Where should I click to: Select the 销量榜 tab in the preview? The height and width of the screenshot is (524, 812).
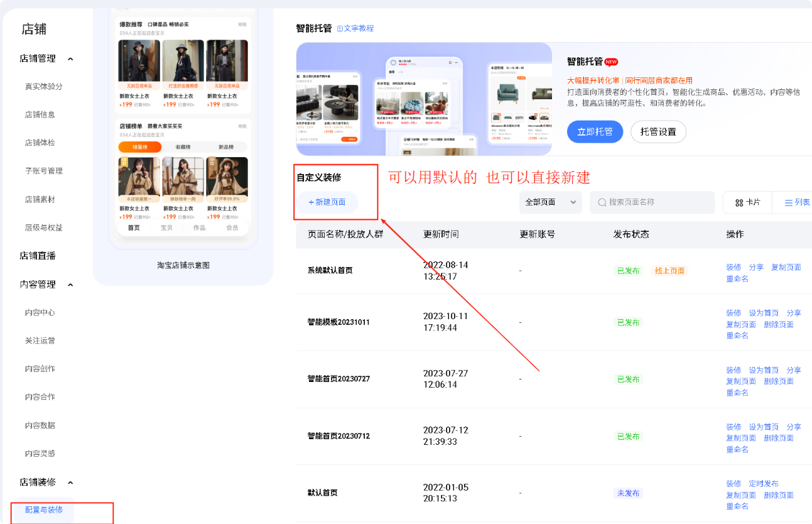click(x=139, y=147)
